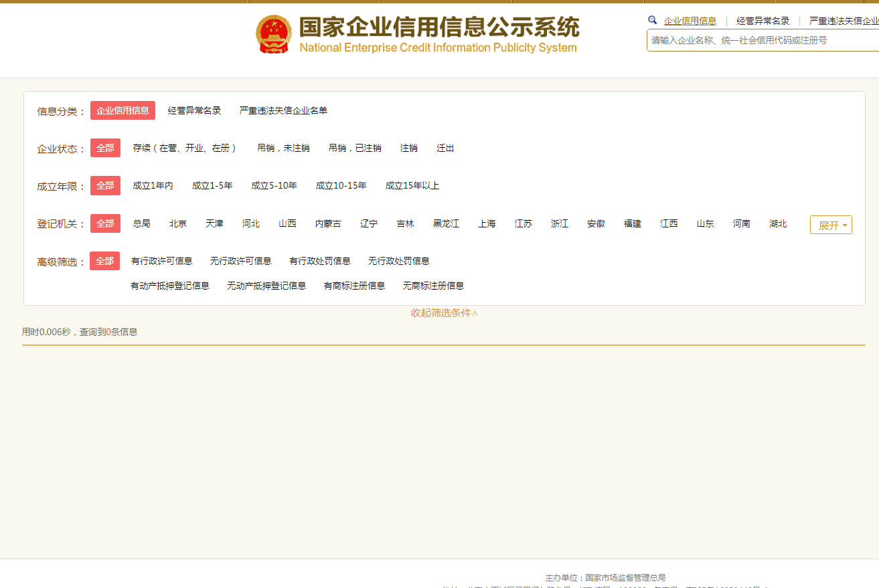This screenshot has height=588, width=879.
Task: Select 全部 in 登记机关 row
Action: [x=106, y=223]
